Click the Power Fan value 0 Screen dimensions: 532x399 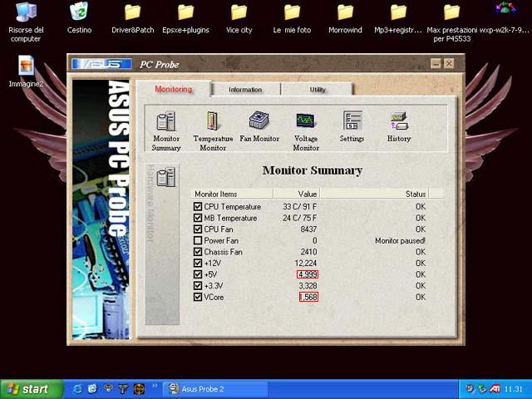tap(314, 240)
